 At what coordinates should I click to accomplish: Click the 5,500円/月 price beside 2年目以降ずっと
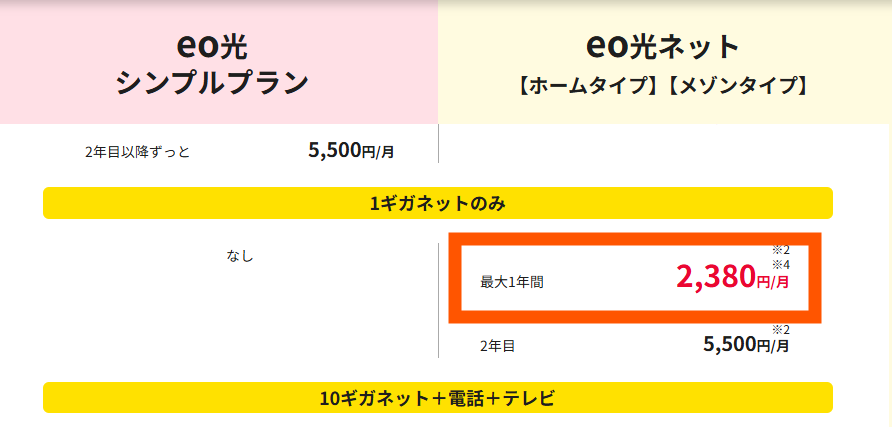tap(351, 151)
